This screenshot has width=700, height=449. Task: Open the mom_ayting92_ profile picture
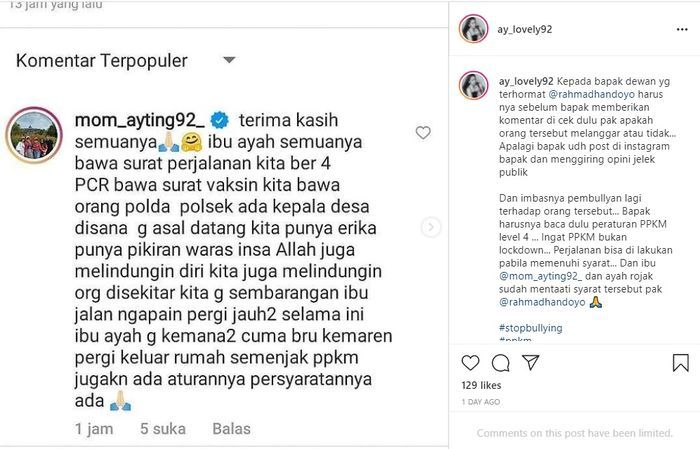click(34, 135)
